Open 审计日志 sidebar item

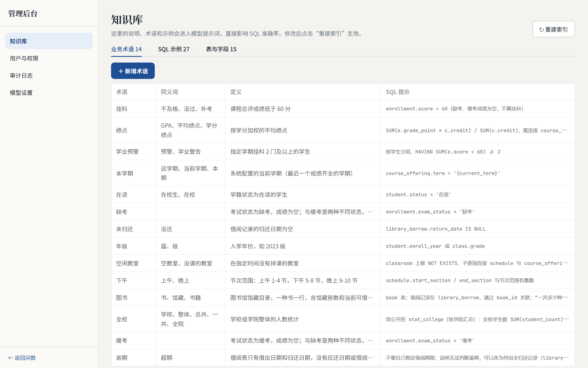click(49, 76)
